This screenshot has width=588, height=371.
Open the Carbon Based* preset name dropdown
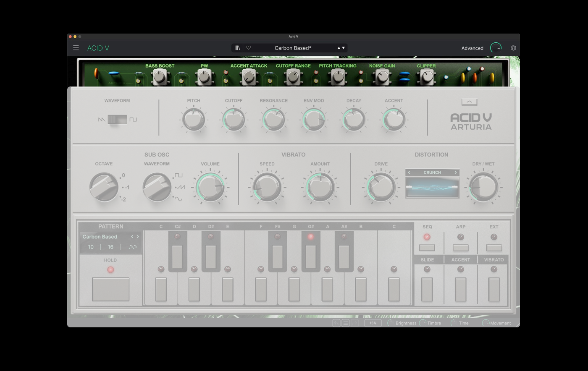point(293,48)
